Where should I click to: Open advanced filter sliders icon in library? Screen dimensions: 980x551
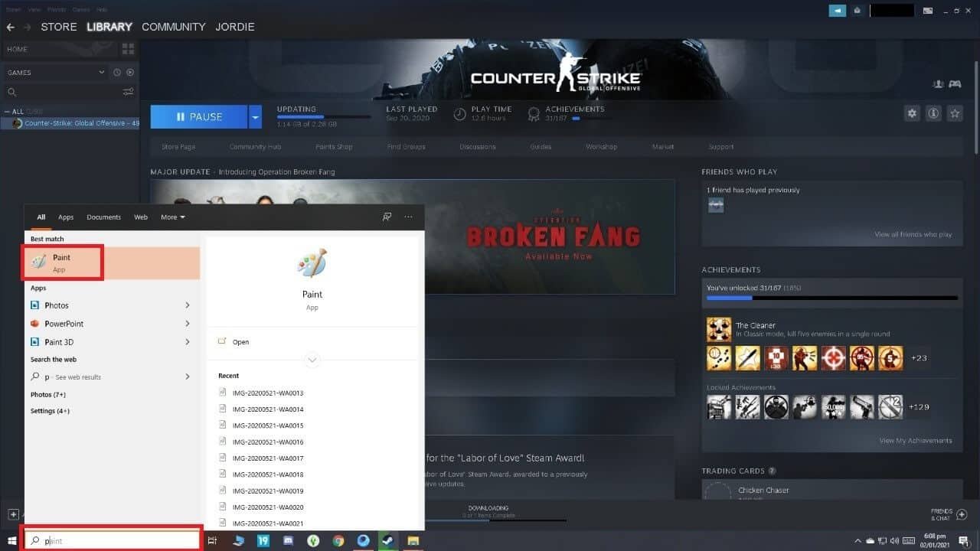point(129,92)
